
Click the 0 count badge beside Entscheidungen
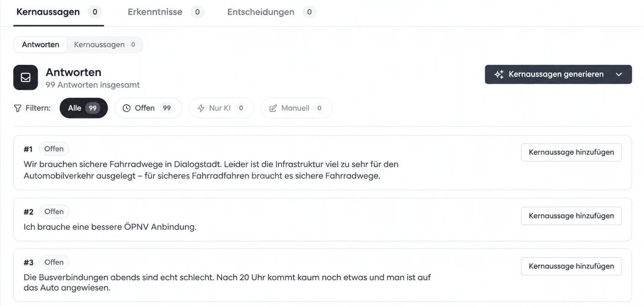[x=309, y=12]
